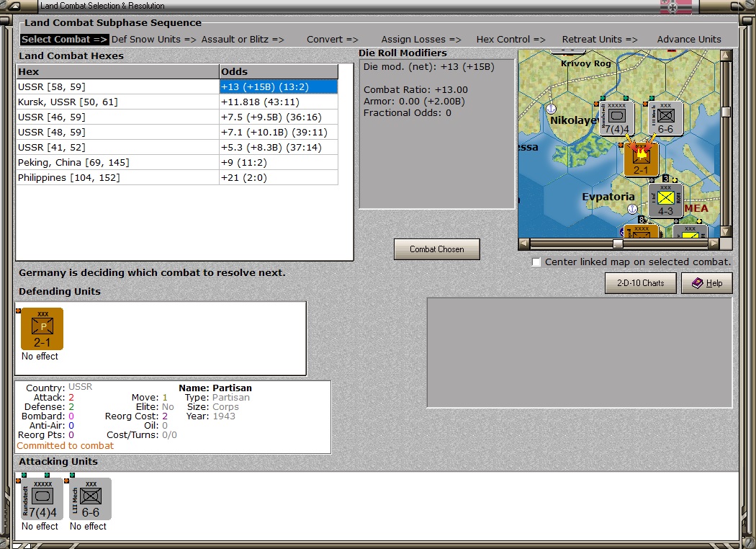Click the map vertical scrollbar up arrow
756x549 pixels.
726,55
